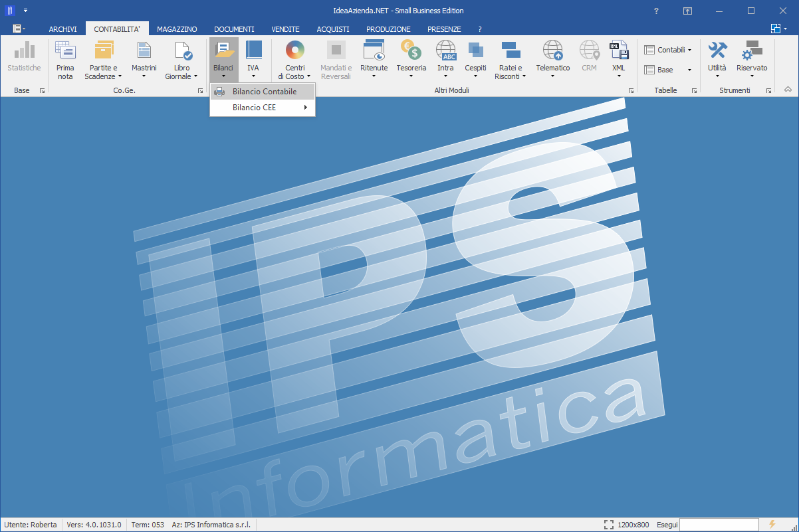Open Centri di Costo
Viewport: 799px width, 532px height.
294,60
